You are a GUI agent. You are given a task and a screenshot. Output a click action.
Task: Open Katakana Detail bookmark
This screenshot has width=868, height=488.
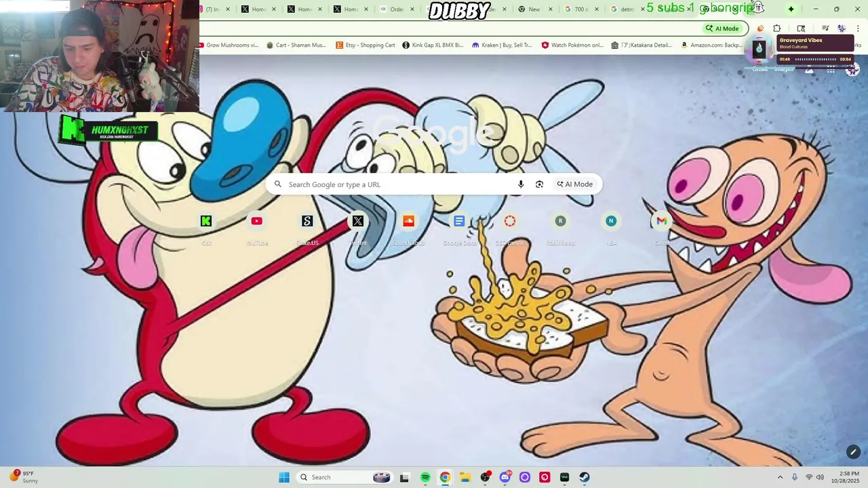(x=642, y=45)
